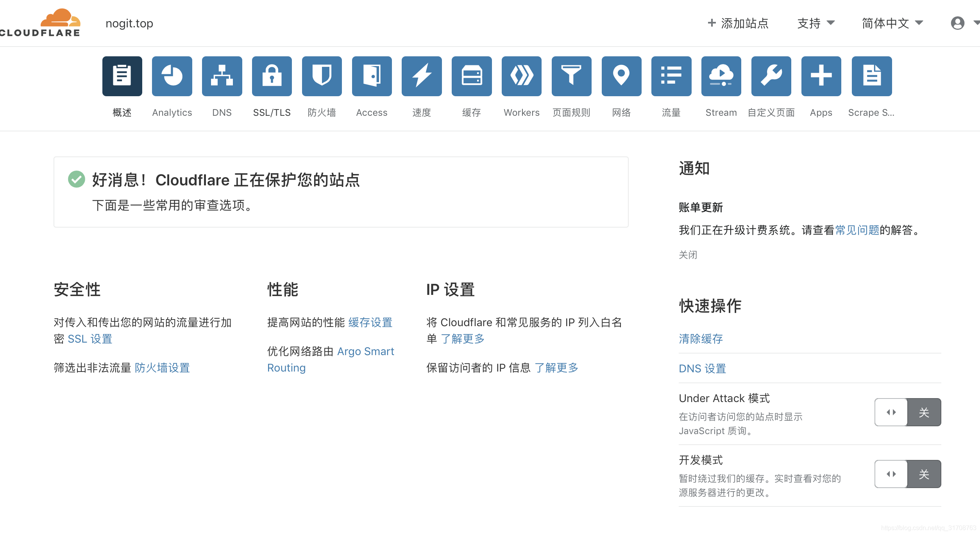Open the 缓存设置 link
980x535 pixels.
(x=370, y=322)
